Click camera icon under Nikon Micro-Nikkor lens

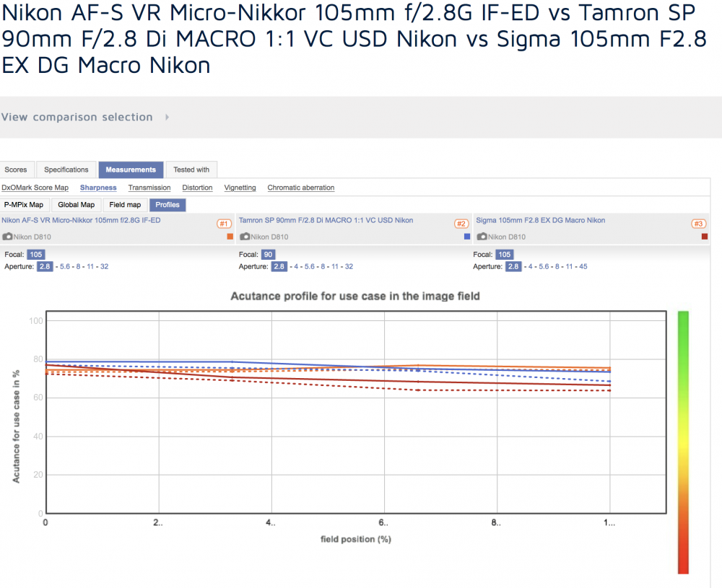[7, 237]
